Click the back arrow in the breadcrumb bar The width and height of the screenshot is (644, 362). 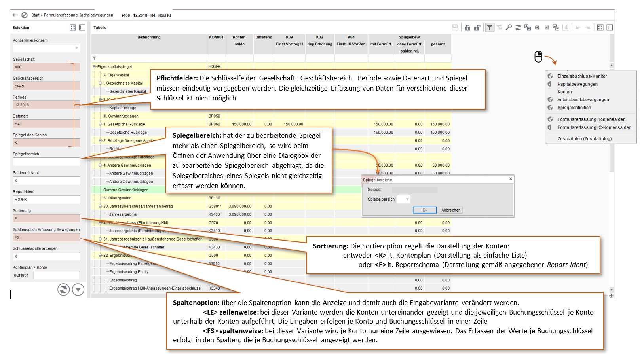point(15,15)
